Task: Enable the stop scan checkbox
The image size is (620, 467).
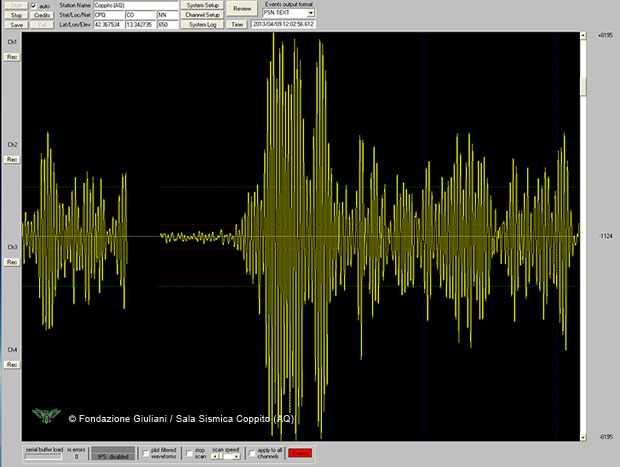Action: pyautogui.click(x=189, y=454)
